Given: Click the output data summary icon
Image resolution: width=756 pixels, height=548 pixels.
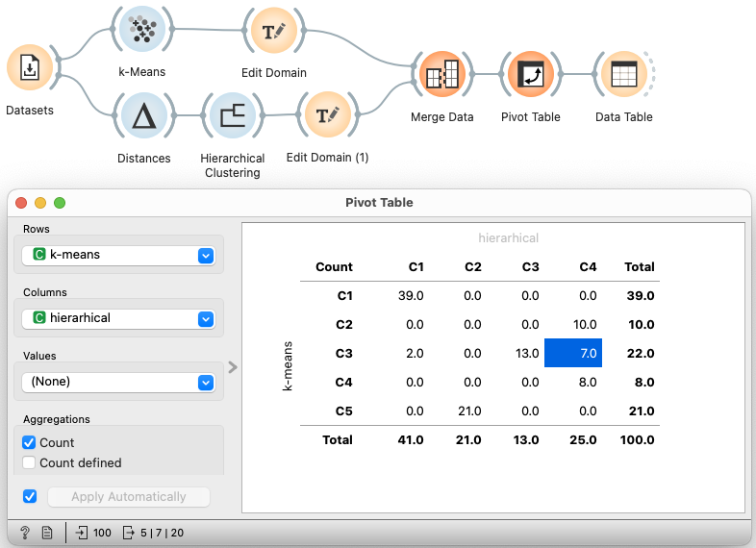Looking at the screenshot, I should 128,533.
